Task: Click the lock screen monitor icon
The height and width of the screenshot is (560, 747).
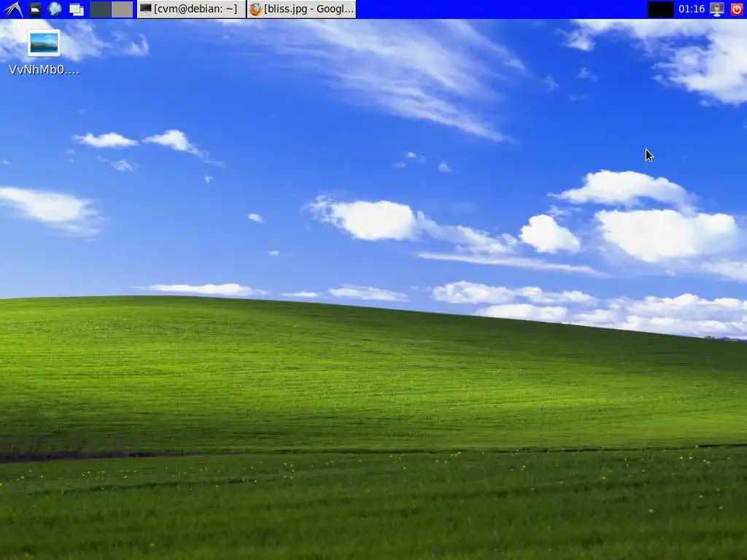Action: click(x=717, y=9)
